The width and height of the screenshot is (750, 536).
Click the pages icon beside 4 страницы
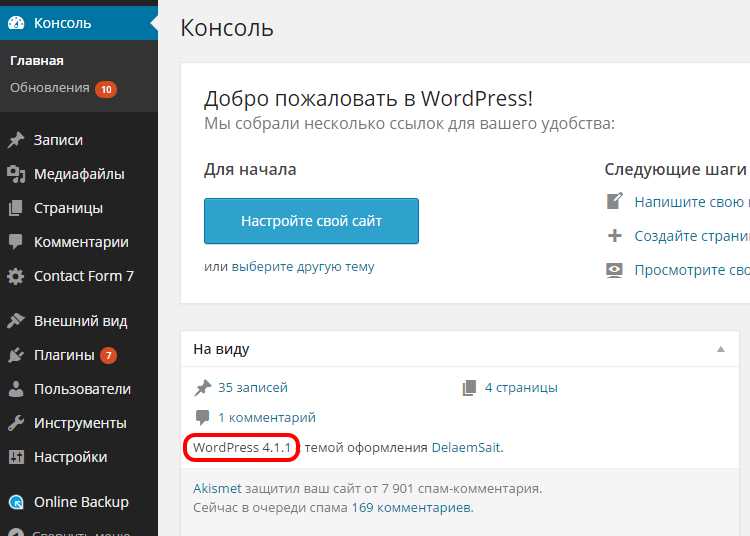[469, 388]
